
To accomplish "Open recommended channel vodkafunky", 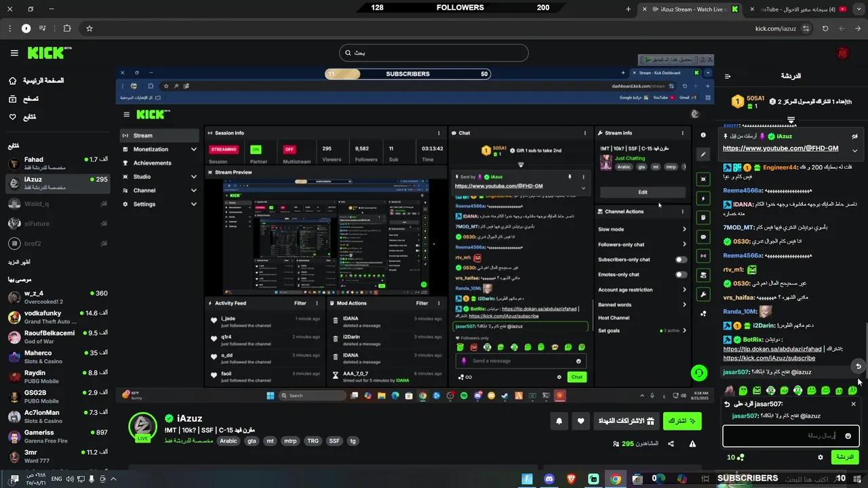I will point(58,317).
